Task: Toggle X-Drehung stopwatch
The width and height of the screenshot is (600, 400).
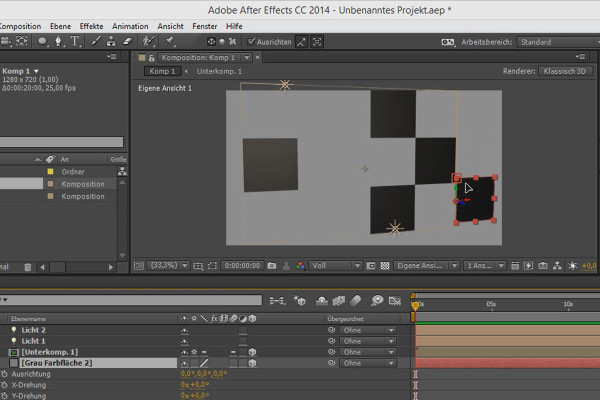Action: pyautogui.click(x=4, y=385)
